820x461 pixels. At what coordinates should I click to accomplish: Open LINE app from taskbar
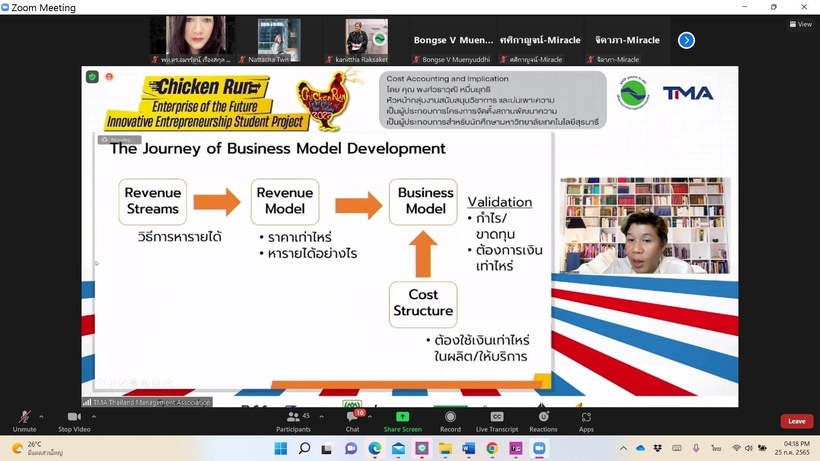422,448
